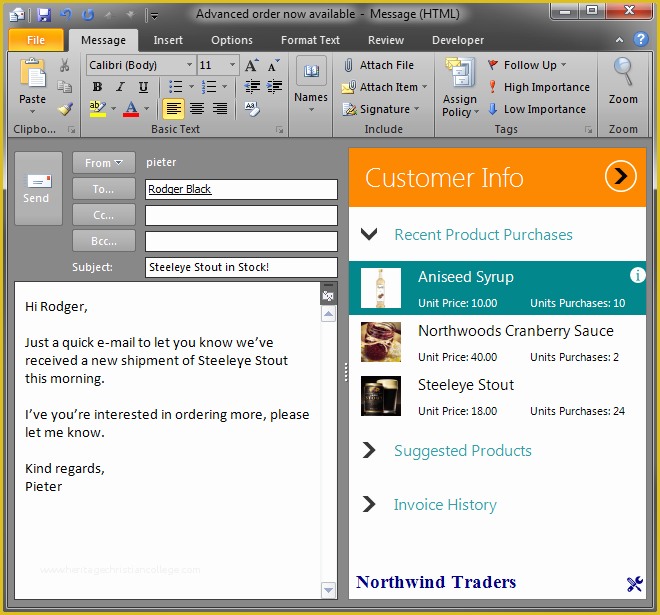This screenshot has height=615, width=660.
Task: Apply bullet list formatting
Action: coord(176,87)
